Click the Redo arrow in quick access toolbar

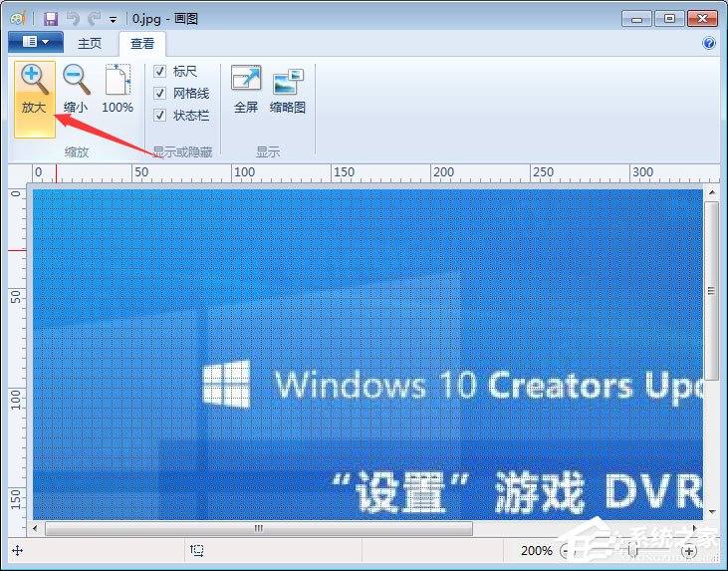[94, 18]
